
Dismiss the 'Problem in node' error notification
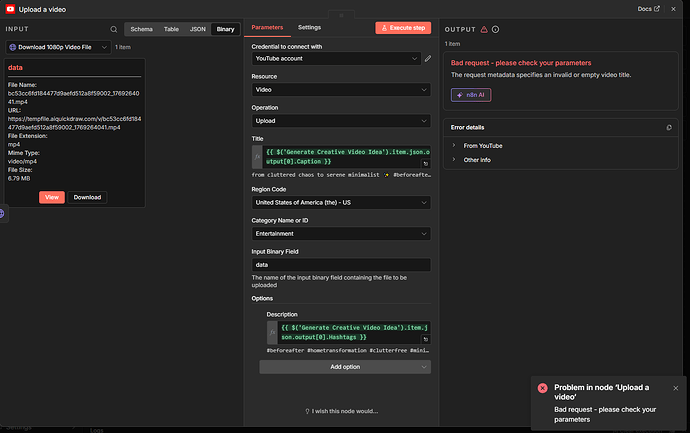(x=675, y=387)
